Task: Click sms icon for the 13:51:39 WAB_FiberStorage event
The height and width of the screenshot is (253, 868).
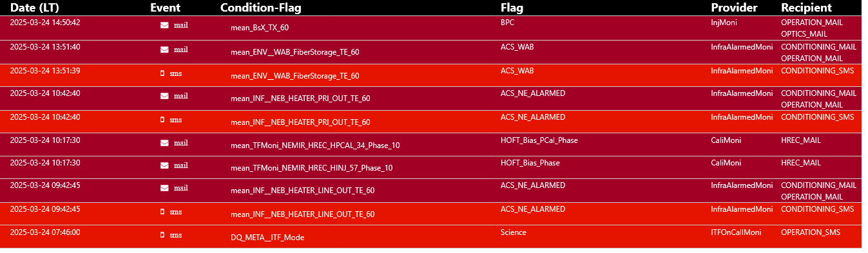Action: [x=162, y=73]
